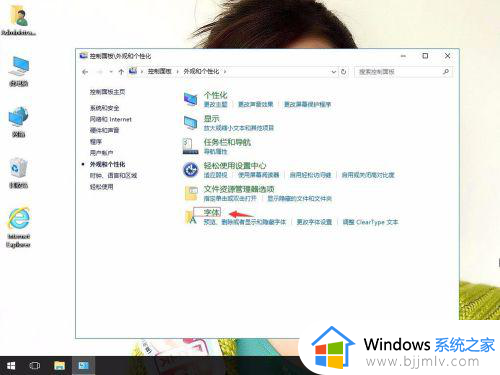500x375 pixels.
Task: Open the 显示 heading link
Action: click(212, 119)
